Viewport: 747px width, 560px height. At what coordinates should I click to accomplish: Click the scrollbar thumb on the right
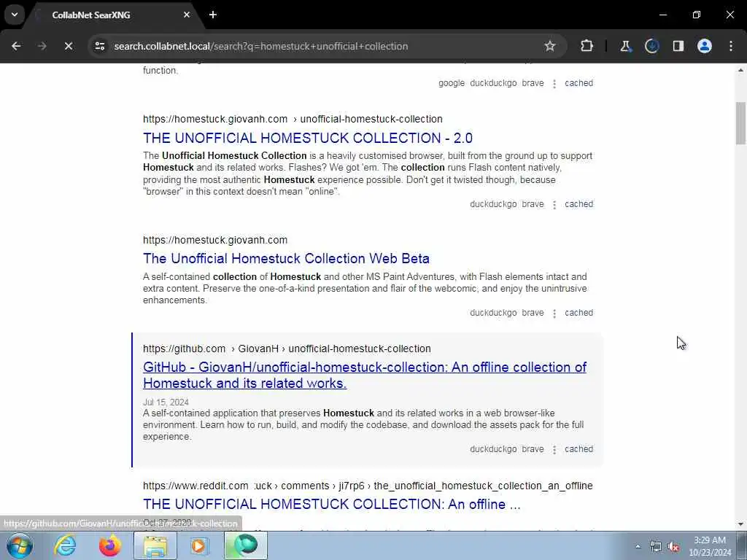click(740, 122)
